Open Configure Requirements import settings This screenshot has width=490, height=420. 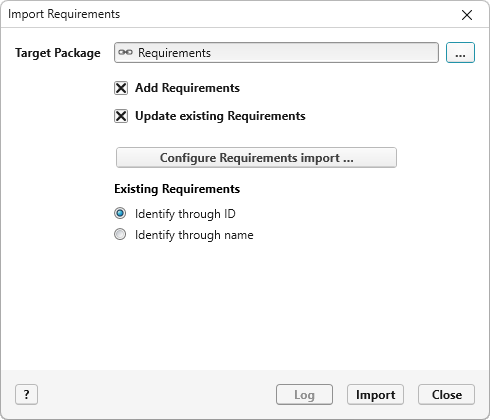tap(256, 158)
